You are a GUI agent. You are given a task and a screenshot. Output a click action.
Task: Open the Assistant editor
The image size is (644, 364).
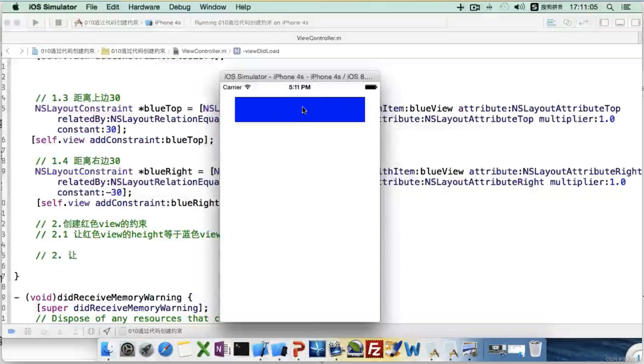567,23
